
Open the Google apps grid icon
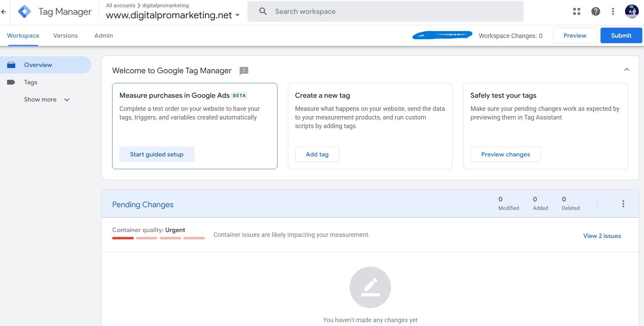(577, 11)
